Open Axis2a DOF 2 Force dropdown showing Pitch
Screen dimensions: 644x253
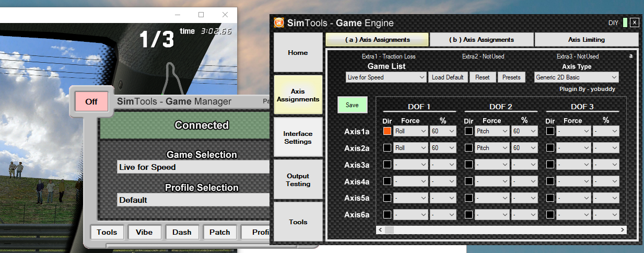[x=492, y=148]
